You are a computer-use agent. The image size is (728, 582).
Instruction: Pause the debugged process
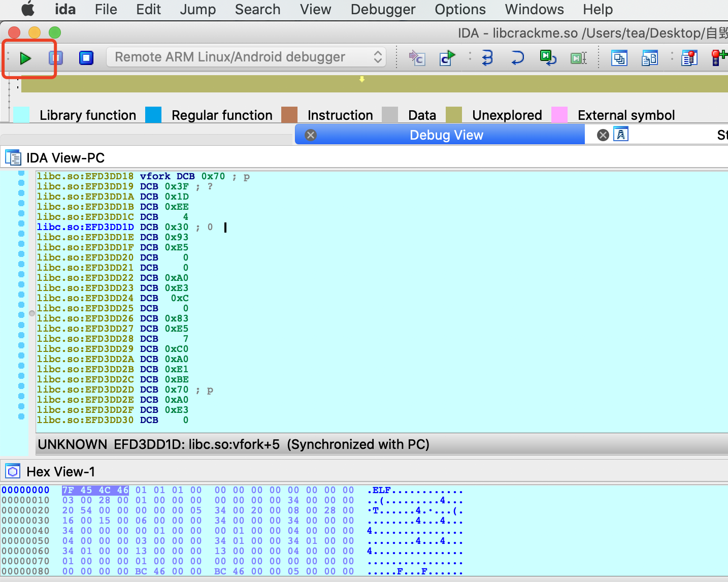pyautogui.click(x=55, y=58)
